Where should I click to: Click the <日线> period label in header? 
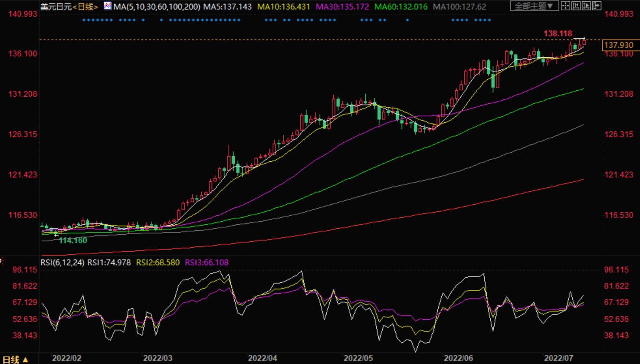[85, 7]
